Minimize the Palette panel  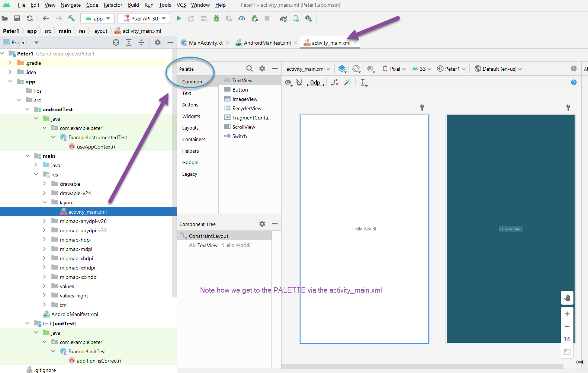tap(275, 68)
